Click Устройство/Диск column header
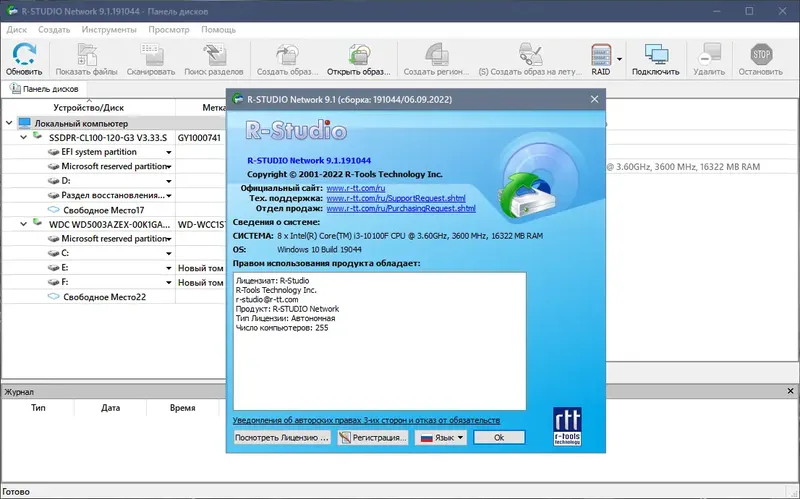Viewport: 800px width, 499px height. point(89,108)
